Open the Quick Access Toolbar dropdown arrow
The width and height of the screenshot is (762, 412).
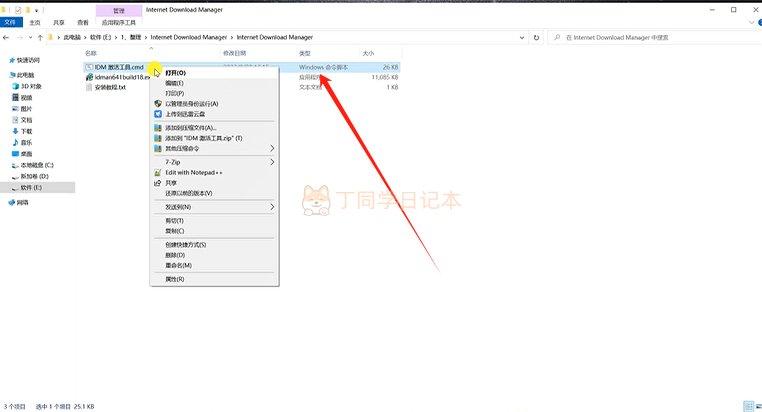pyautogui.click(x=36, y=10)
